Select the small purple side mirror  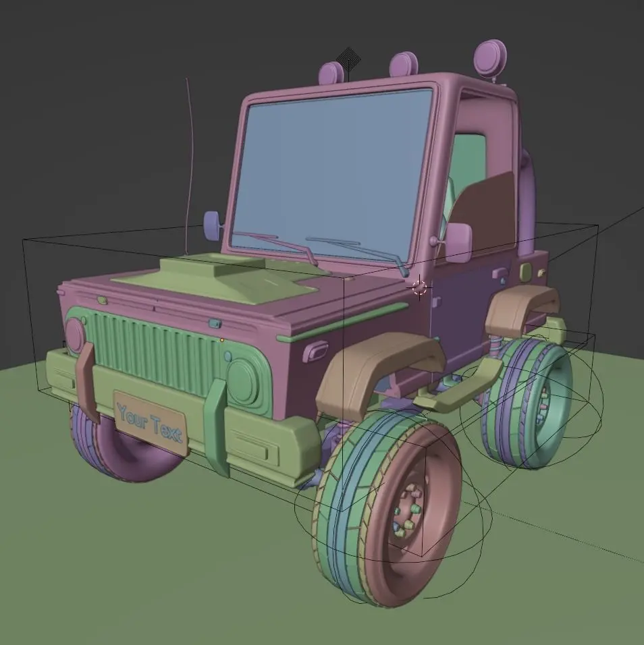213,225
